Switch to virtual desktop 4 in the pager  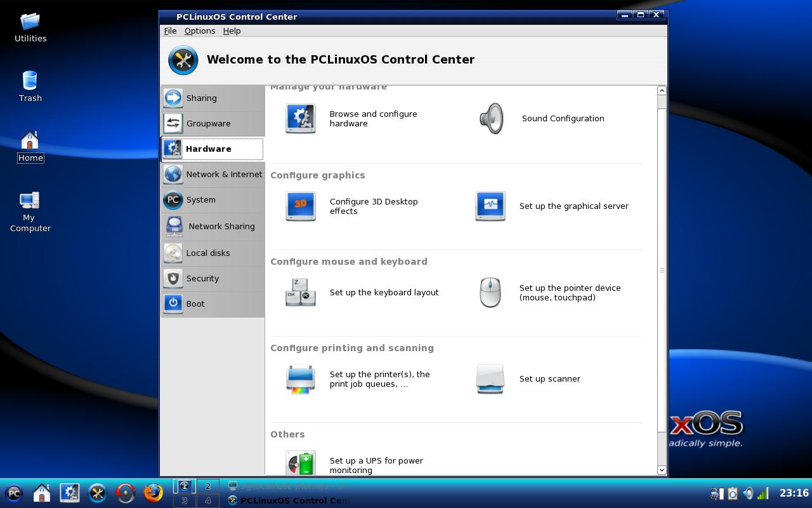[207, 500]
